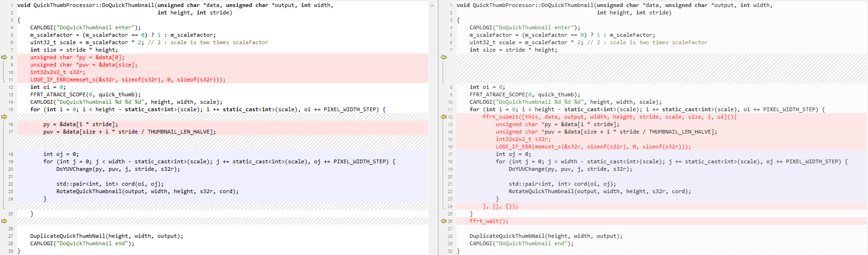Viewport: 868px width, 255px height.
Task: Click copy-to-left arrow below right line 7
Action: pos(444,57)
